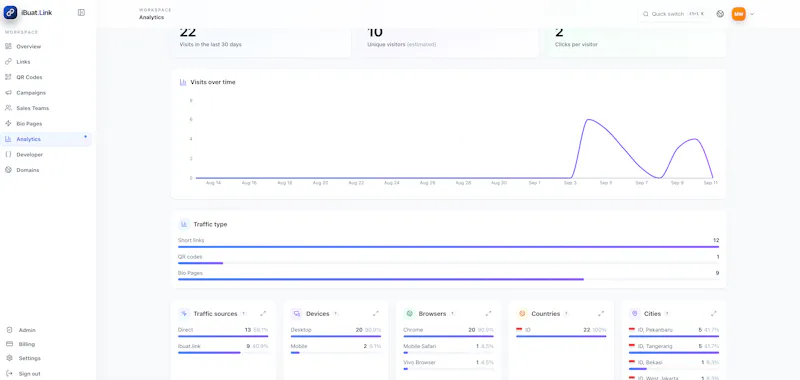The height and width of the screenshot is (380, 800).
Task: Click the 'Visits in the last 30 days' label
Action: point(211,44)
